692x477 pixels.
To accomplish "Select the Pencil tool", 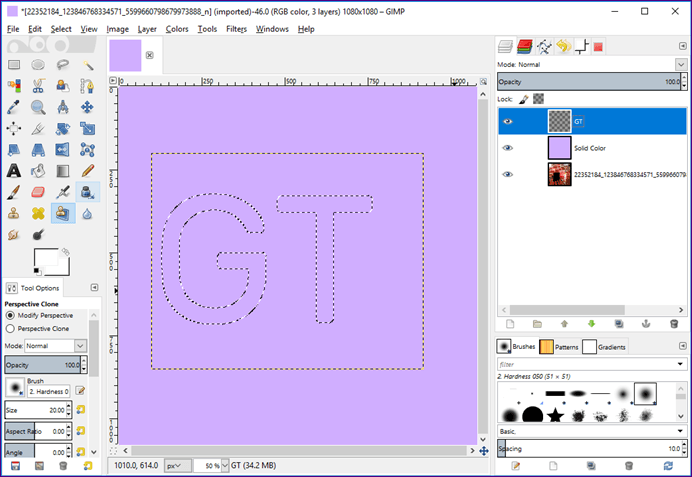I will [x=87, y=171].
